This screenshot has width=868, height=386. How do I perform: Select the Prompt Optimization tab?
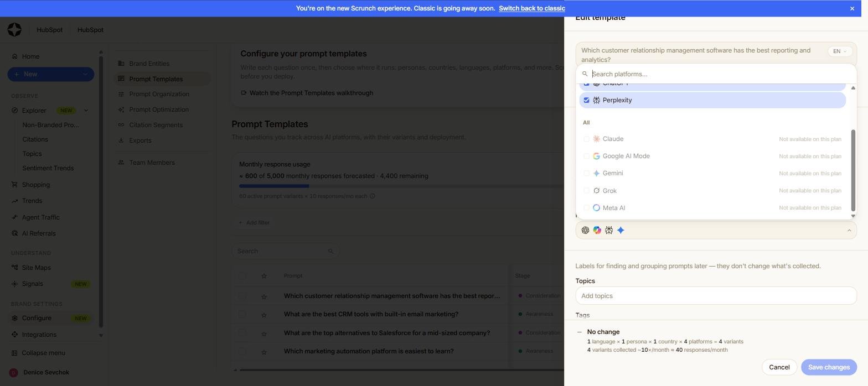coord(162,109)
